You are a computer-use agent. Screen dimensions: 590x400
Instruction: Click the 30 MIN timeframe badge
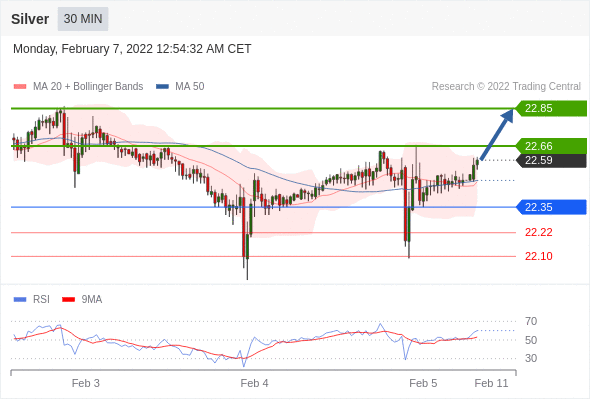[83, 19]
